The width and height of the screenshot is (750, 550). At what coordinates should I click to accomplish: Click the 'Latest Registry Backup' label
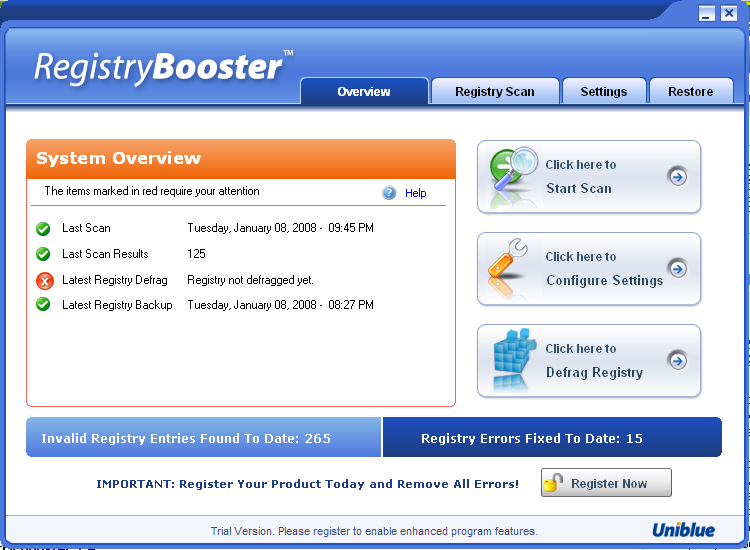pos(117,305)
